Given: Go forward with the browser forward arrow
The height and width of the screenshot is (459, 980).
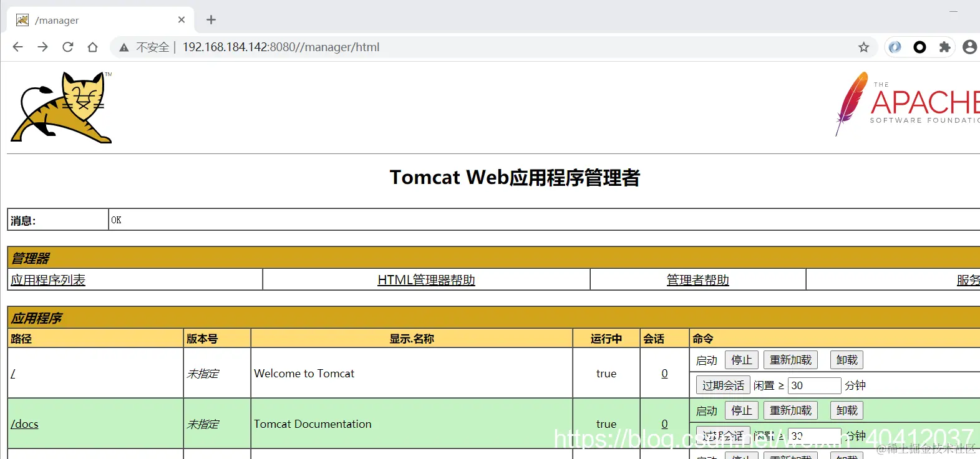Looking at the screenshot, I should pos(42,47).
